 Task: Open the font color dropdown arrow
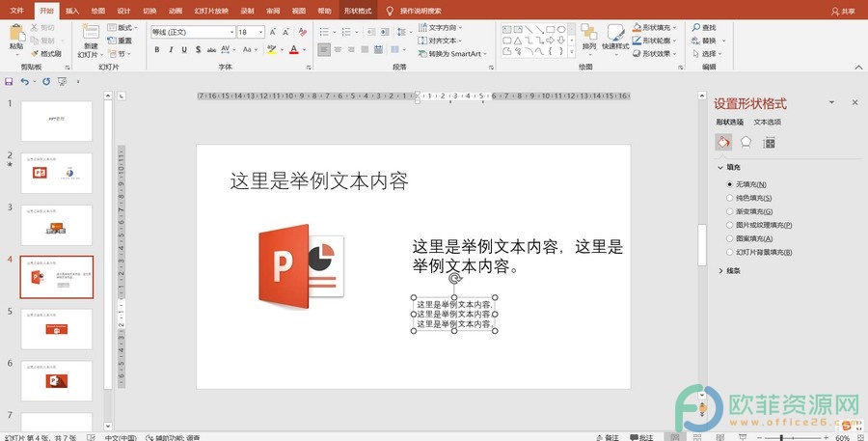(x=305, y=50)
